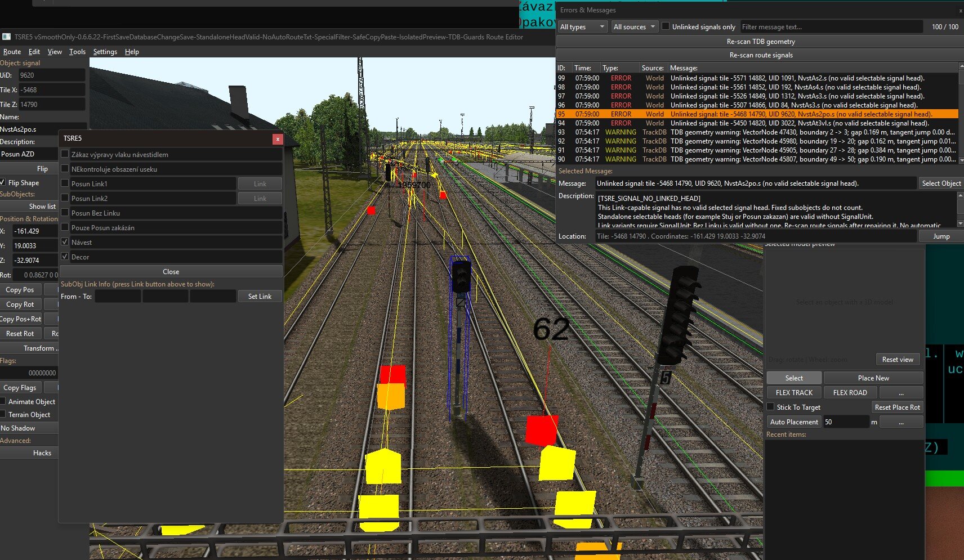Viewport: 964px width, 560px height.
Task: Select error row 99 NvstAs2.s message
Action: tap(757, 78)
